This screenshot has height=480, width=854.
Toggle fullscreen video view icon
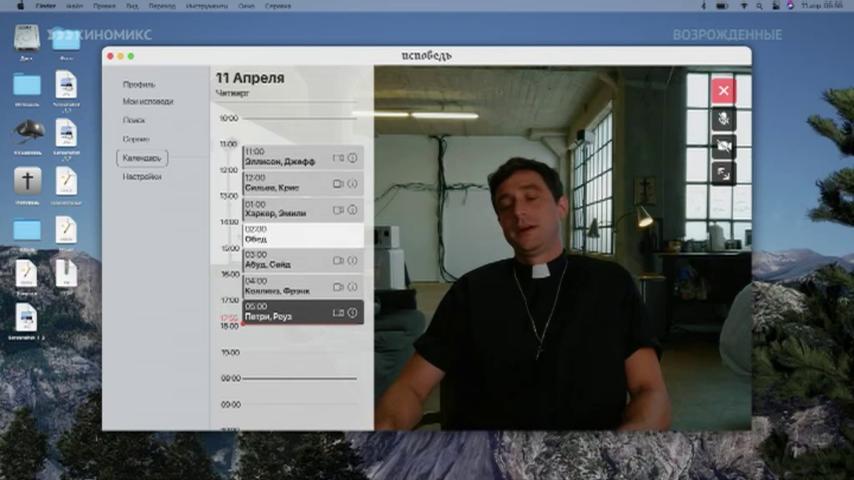point(723,173)
